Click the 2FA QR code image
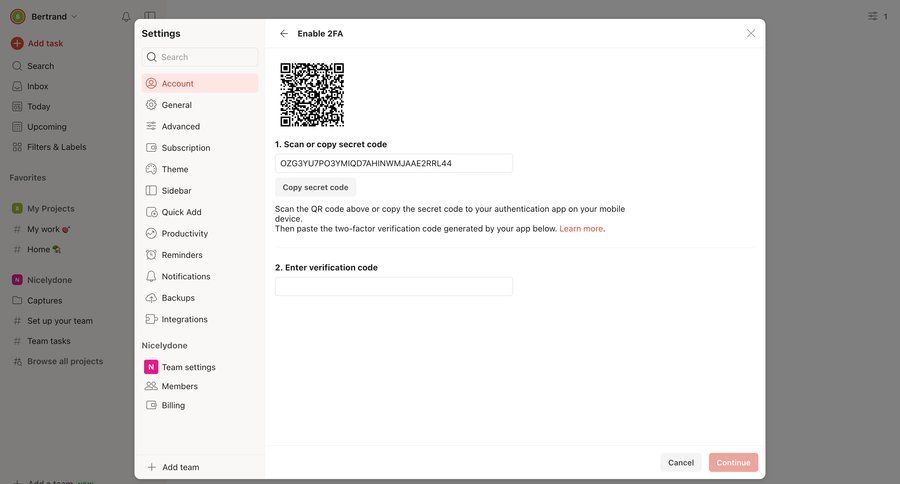The width and height of the screenshot is (900, 484). (x=312, y=95)
